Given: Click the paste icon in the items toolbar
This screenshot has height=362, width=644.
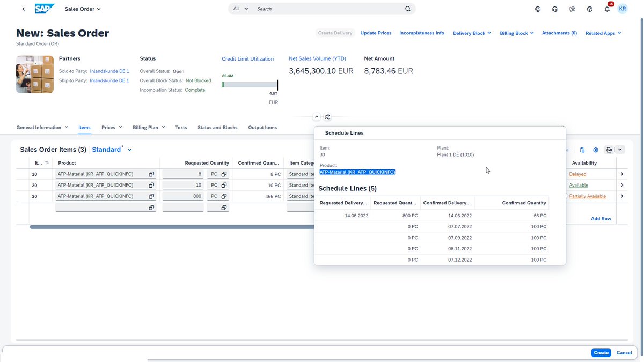Looking at the screenshot, I should [x=582, y=150].
